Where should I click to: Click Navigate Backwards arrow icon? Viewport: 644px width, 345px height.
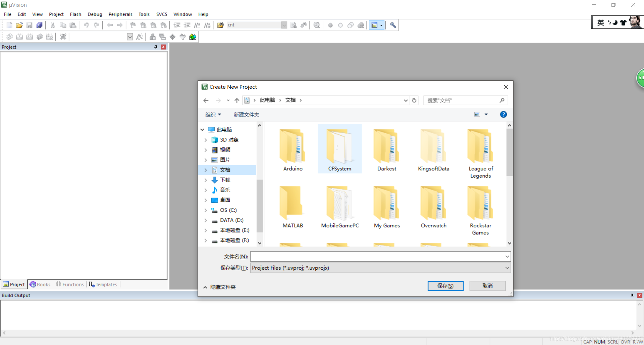110,25
